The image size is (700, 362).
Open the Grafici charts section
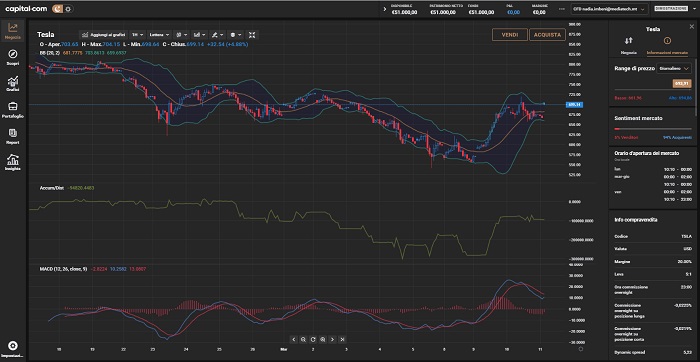(12, 84)
